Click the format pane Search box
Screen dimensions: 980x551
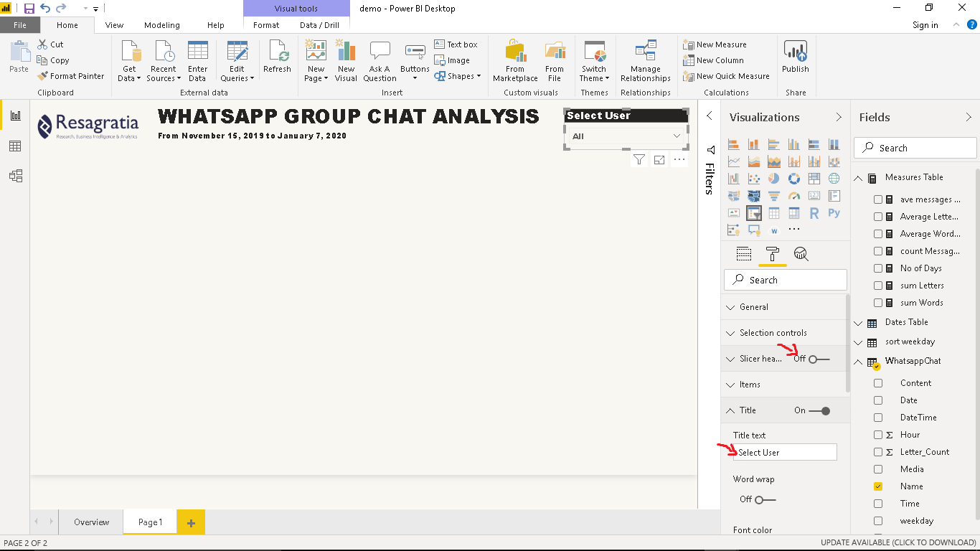[786, 280]
